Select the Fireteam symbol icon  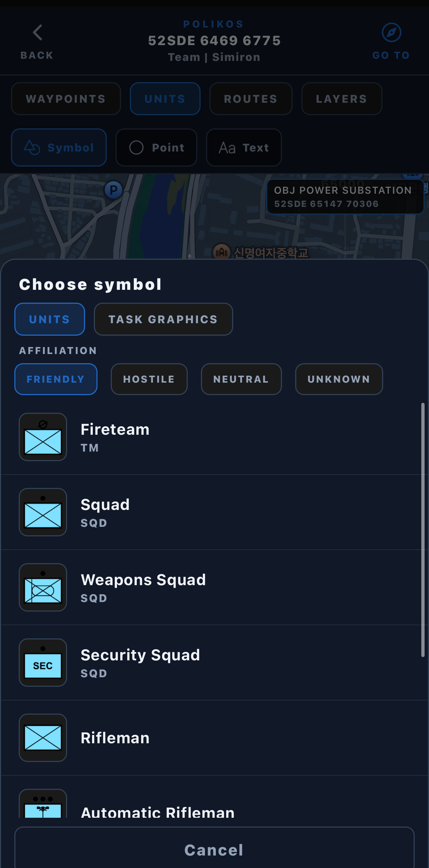pos(43,437)
